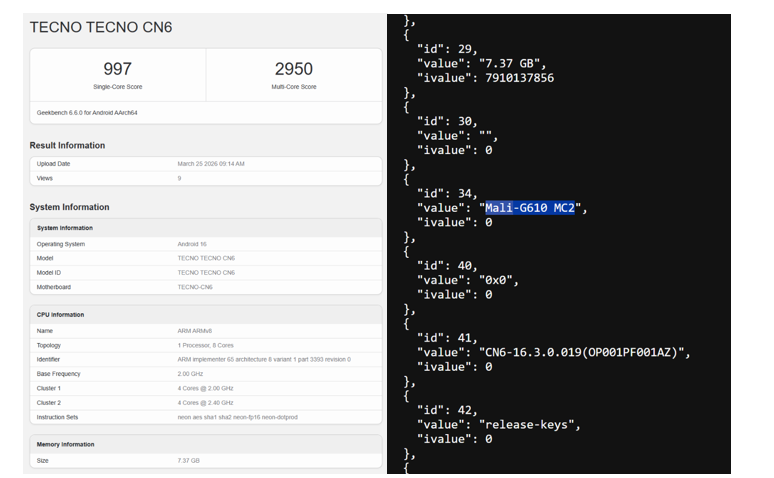Click the System Information section heading
This screenshot has width=774, height=478.
click(69, 207)
